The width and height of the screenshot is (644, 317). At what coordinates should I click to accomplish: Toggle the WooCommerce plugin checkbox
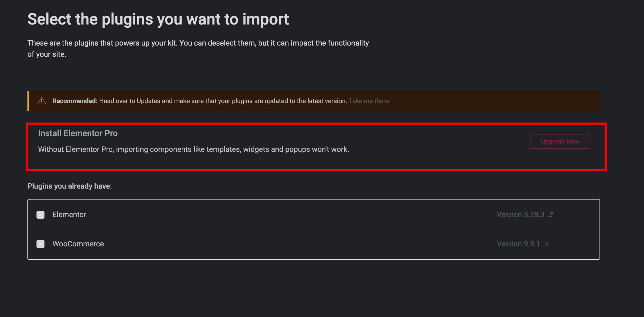(x=40, y=244)
